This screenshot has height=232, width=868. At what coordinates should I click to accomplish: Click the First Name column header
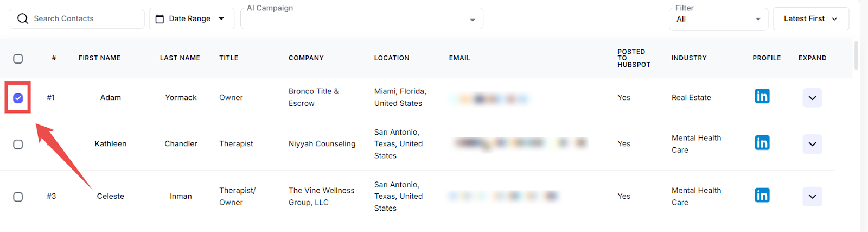click(x=99, y=58)
